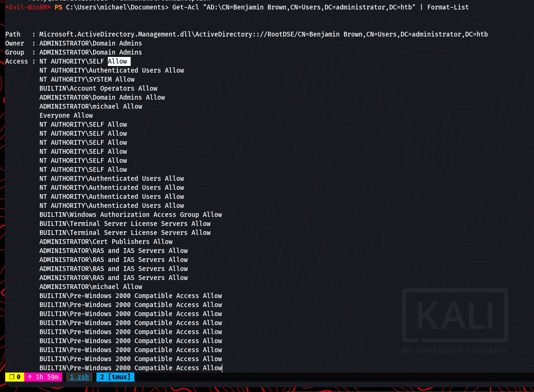Screen dimensions: 534x392
Task: Switch to the 1 zsh tmux window
Action: click(x=79, y=377)
